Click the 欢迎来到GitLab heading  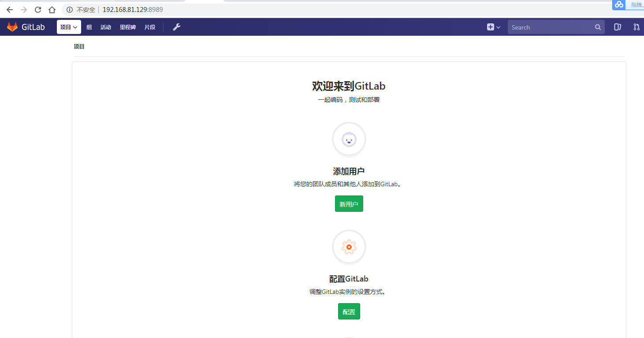click(x=349, y=86)
